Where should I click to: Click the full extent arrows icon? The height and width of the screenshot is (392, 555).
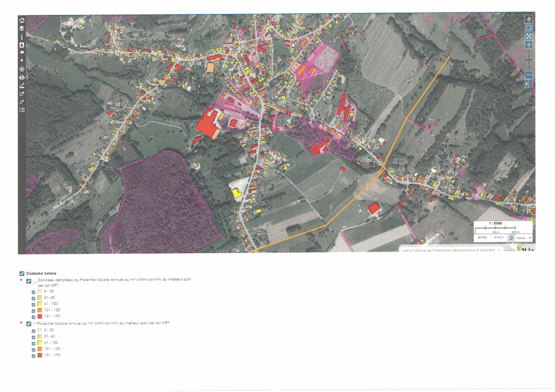tap(529, 36)
